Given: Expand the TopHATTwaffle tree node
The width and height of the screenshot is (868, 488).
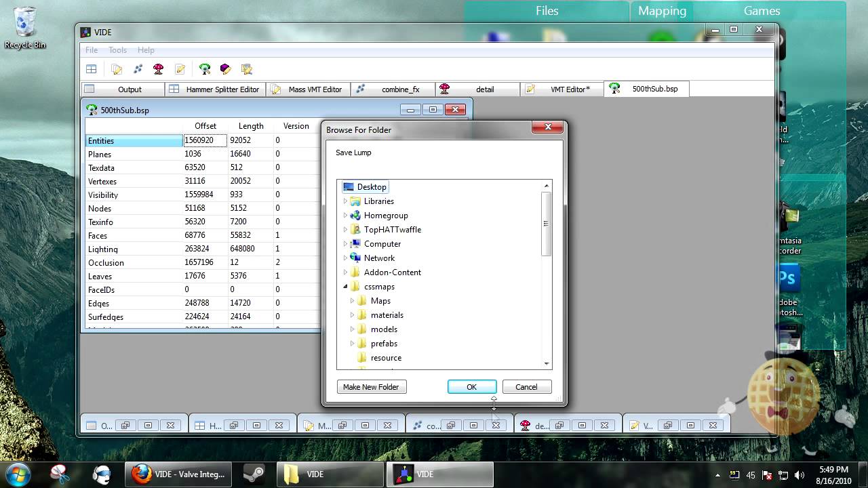Looking at the screenshot, I should 345,230.
